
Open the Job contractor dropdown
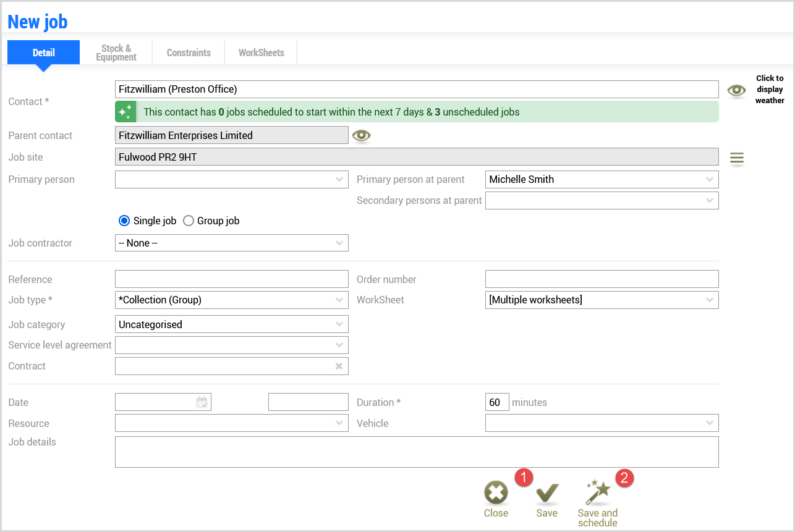click(232, 243)
